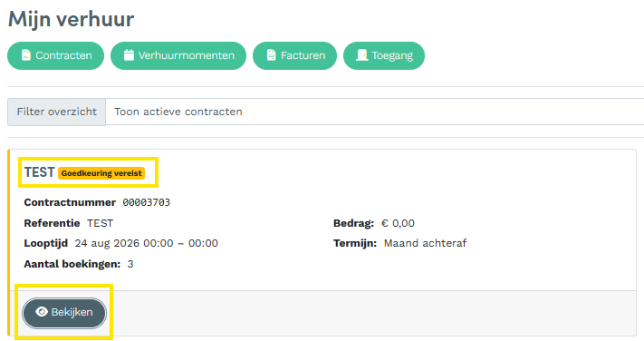Click the door icon on Toegang

pyautogui.click(x=361, y=55)
